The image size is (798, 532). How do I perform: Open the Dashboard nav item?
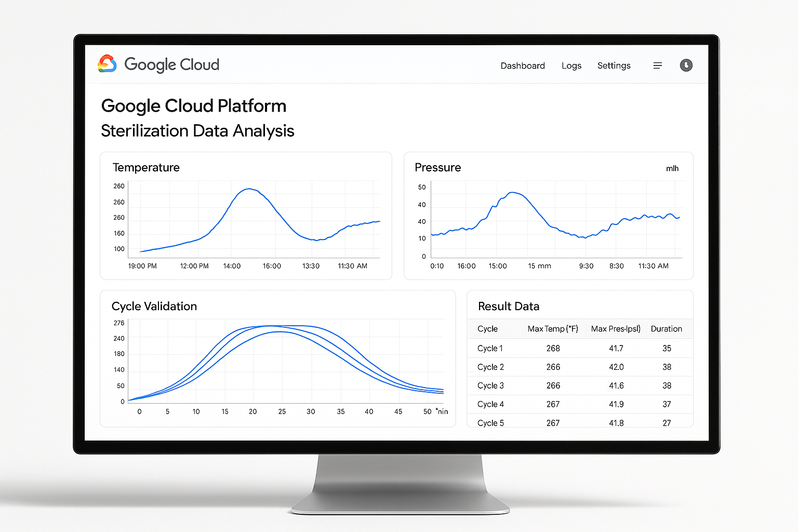[523, 65]
